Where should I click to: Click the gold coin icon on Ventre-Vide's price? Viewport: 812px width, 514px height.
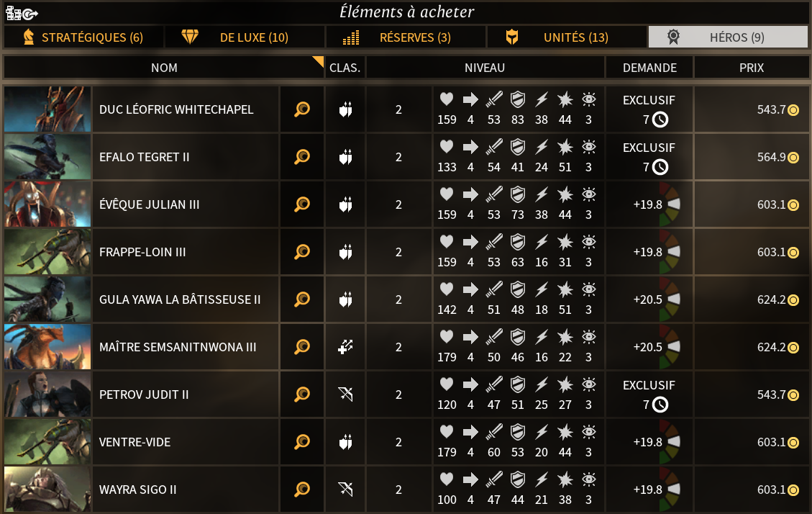(x=793, y=443)
